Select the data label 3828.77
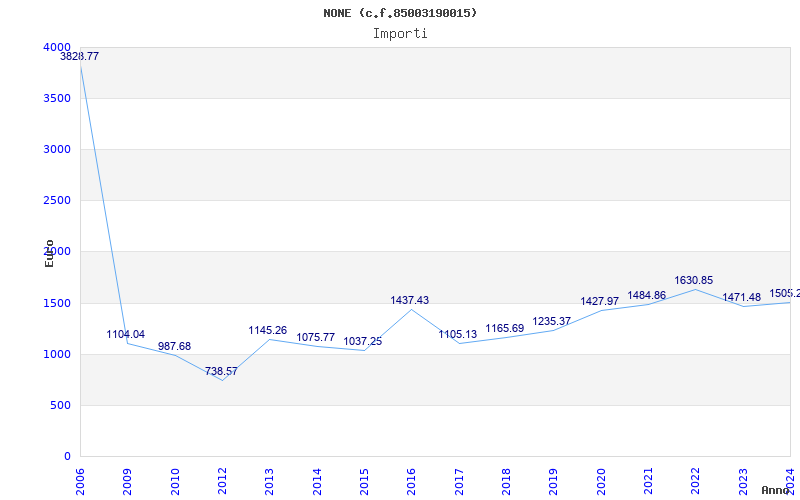This screenshot has height=500, width=800. [80, 57]
